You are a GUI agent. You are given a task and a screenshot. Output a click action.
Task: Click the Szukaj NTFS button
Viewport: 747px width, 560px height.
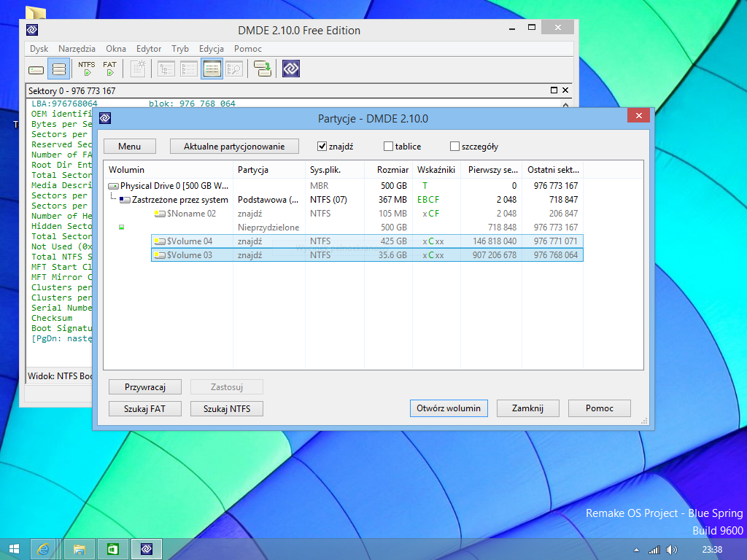(x=227, y=408)
